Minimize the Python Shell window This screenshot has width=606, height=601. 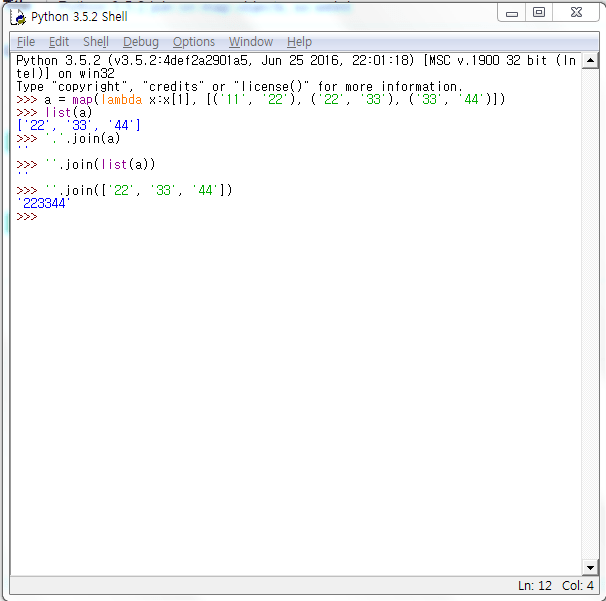512,13
